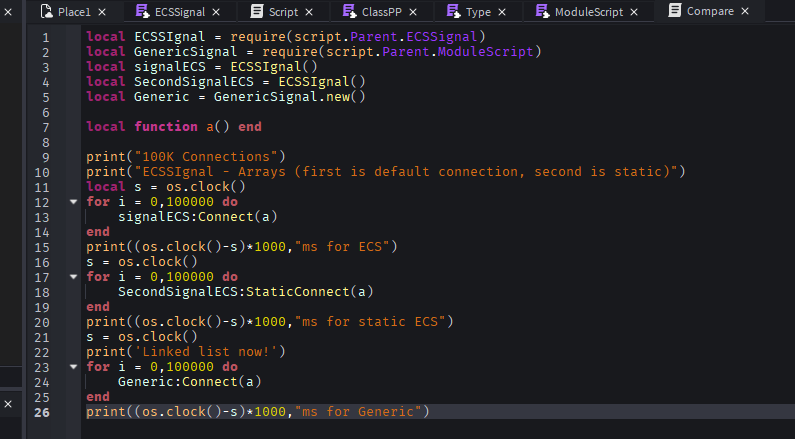Click the Compare tab script icon
The image size is (795, 439).
(675, 10)
